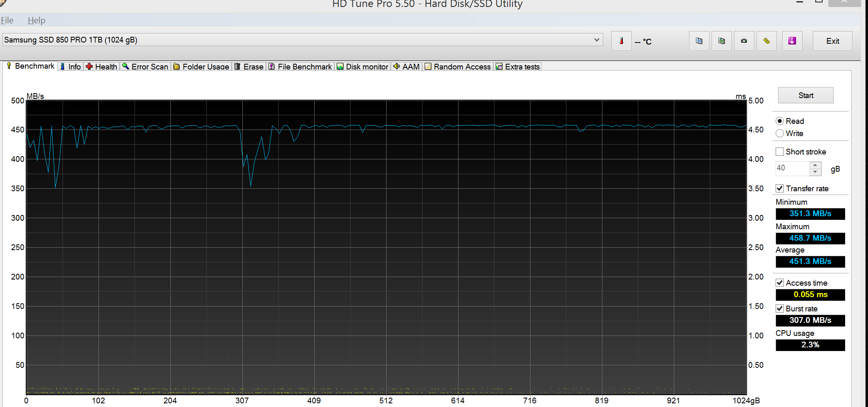Select the Read radio button

(x=780, y=121)
